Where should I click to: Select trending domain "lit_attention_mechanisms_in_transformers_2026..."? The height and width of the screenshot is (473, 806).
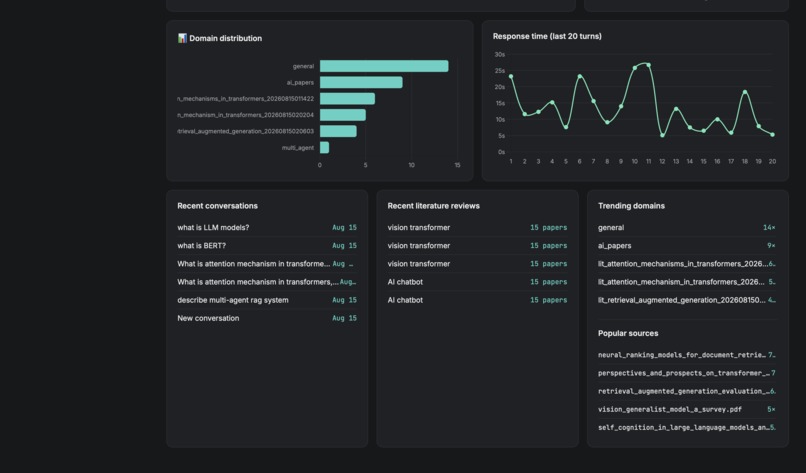tap(687, 264)
